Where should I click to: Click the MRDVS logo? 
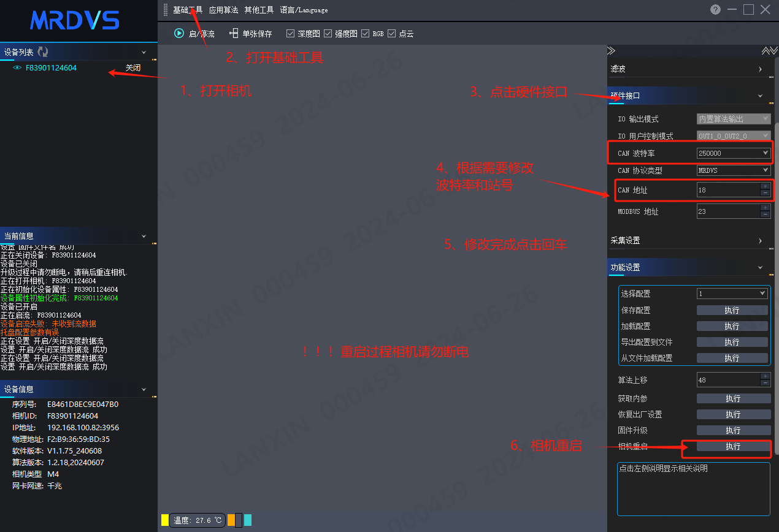[74, 20]
